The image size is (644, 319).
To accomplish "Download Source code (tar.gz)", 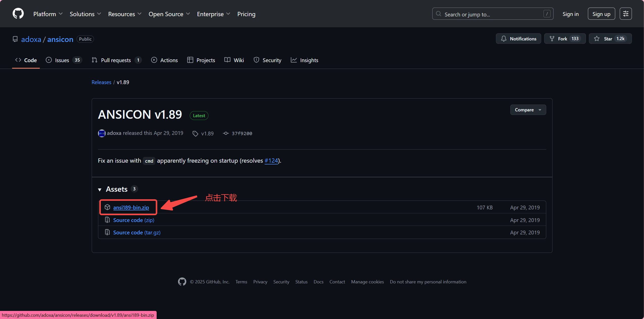I will click(137, 233).
